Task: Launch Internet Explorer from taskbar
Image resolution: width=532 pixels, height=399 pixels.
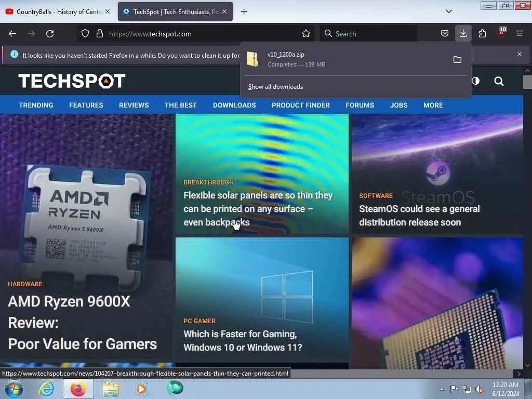Action: pos(46,389)
